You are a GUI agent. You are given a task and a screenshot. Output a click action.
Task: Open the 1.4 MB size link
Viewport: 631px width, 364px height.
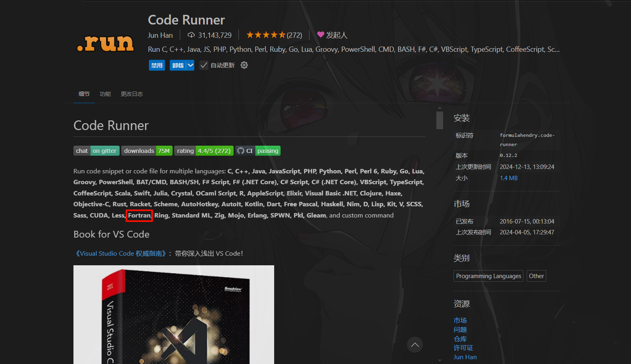tap(508, 178)
